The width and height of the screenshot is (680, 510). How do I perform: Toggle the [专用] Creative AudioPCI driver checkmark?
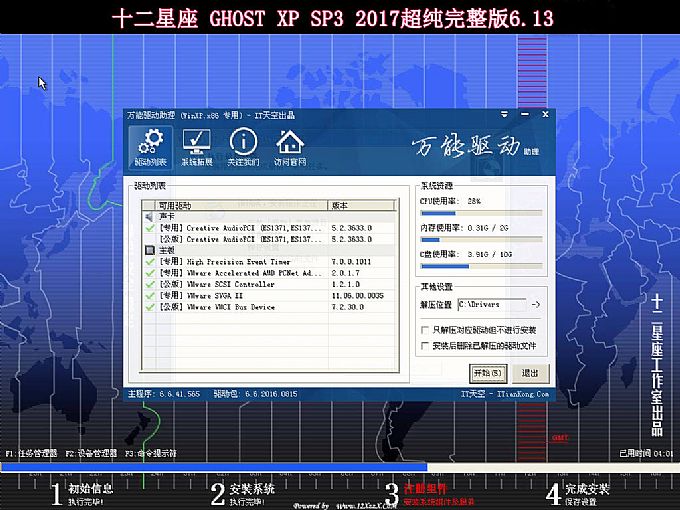tap(150, 228)
